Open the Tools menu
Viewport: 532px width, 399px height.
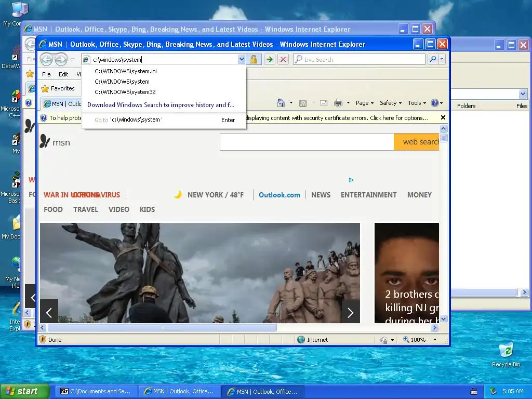[x=417, y=103]
